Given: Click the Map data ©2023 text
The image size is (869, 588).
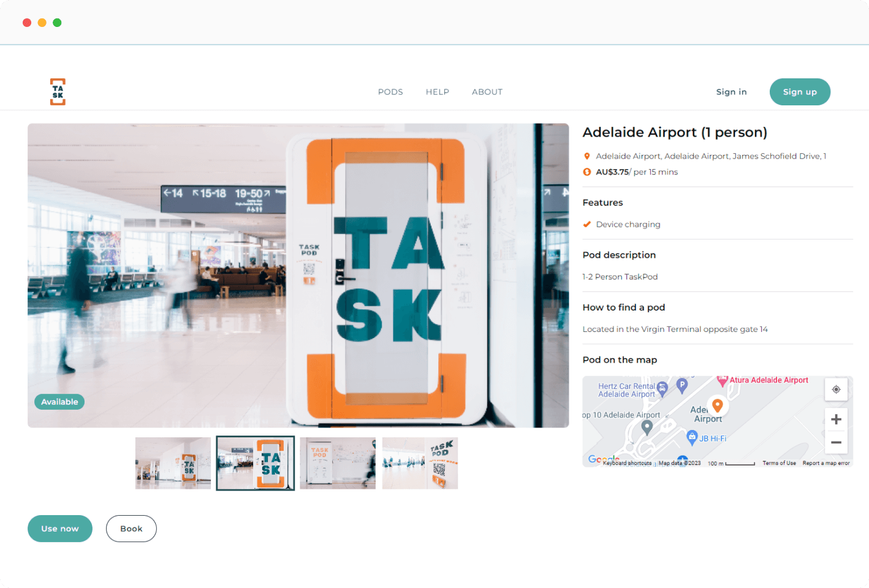Looking at the screenshot, I should (x=680, y=463).
